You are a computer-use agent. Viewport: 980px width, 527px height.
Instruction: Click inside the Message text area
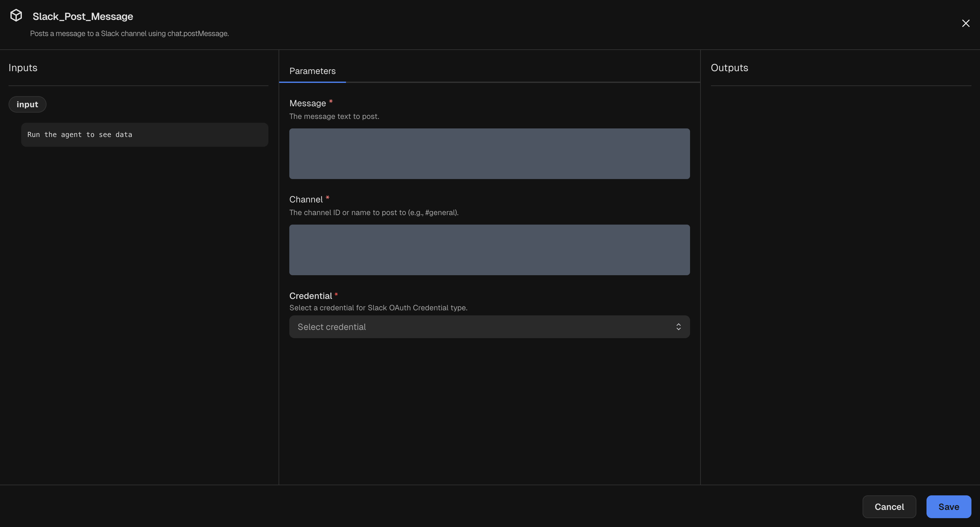pyautogui.click(x=489, y=154)
